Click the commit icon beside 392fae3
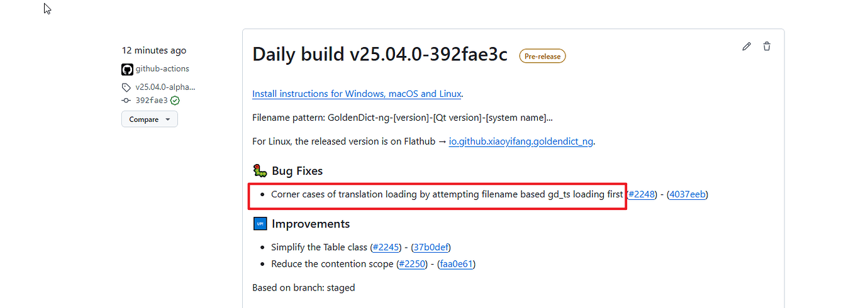This screenshot has height=308, width=868. [126, 101]
